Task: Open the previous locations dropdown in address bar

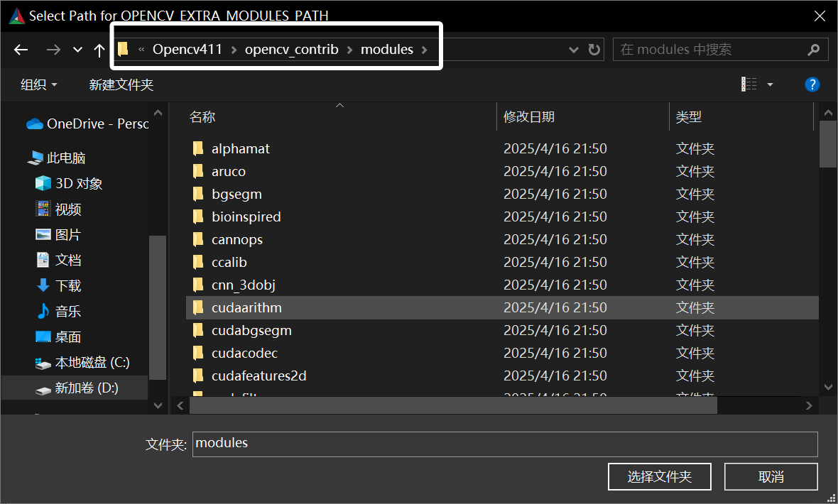Action: (x=573, y=49)
